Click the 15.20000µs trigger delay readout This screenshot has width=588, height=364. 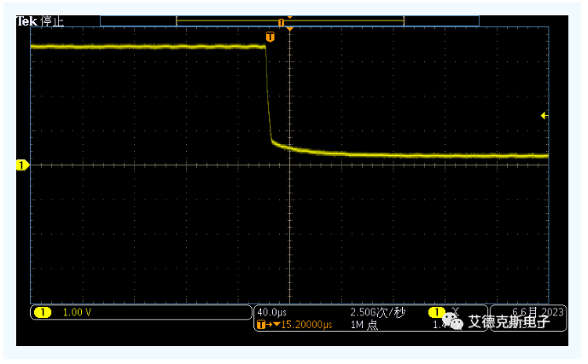306,325
